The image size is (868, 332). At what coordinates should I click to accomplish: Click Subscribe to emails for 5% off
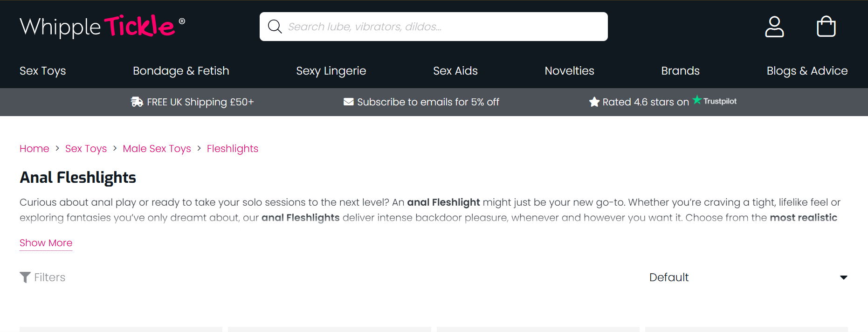coord(428,102)
